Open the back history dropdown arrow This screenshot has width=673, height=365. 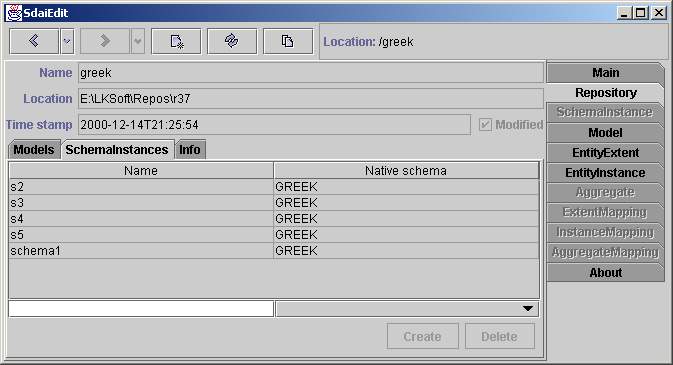tap(67, 41)
